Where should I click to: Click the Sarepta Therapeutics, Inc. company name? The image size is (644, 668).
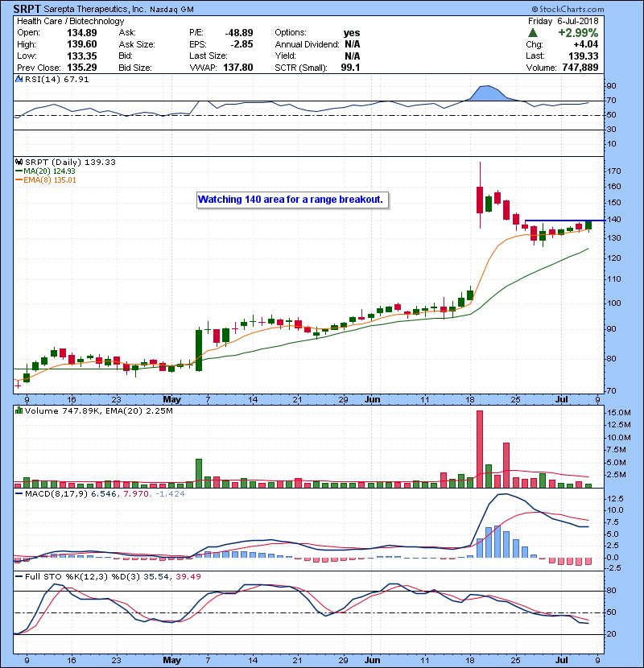96,9
